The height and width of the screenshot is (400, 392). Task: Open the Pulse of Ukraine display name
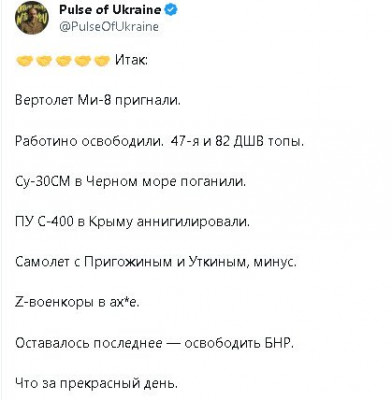(x=110, y=10)
